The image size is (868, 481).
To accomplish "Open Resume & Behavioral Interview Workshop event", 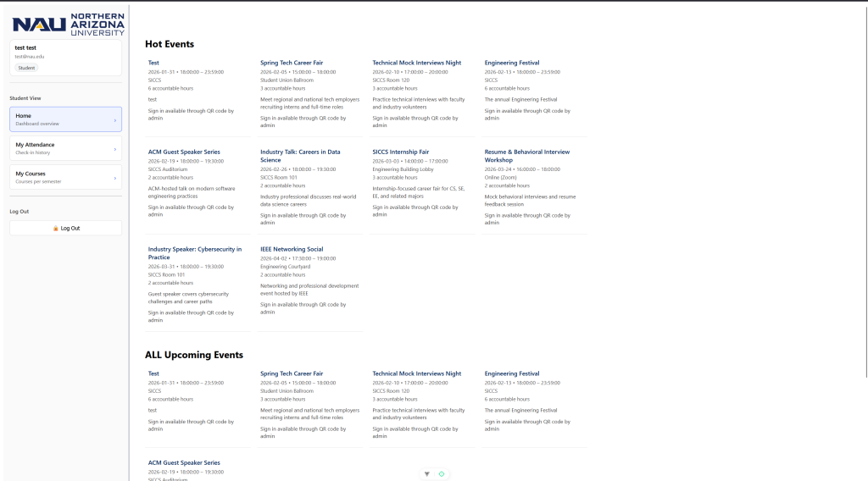I will (x=526, y=156).
